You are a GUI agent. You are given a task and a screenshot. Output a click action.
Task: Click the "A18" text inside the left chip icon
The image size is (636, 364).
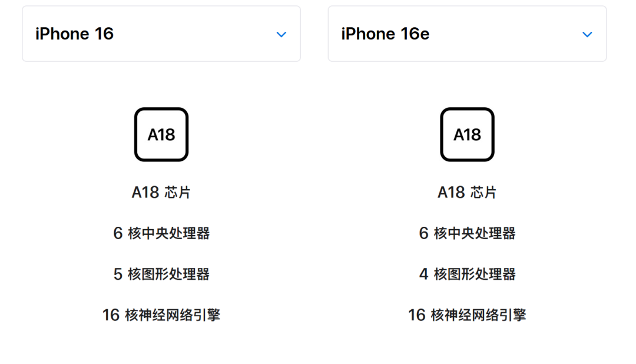(161, 135)
